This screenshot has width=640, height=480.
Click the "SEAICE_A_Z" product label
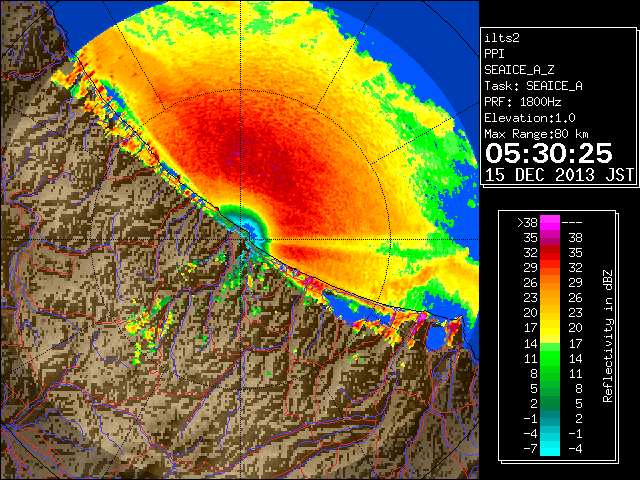click(x=519, y=70)
